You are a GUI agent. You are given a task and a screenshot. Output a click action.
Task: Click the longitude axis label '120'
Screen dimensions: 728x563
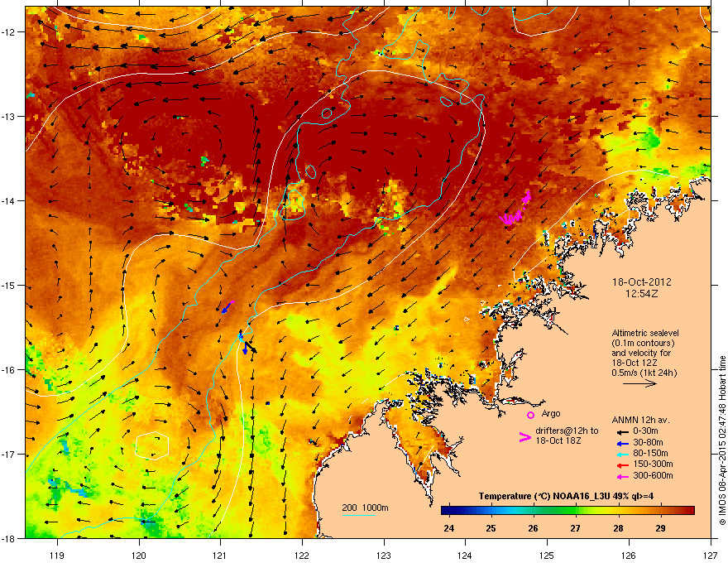[139, 556]
